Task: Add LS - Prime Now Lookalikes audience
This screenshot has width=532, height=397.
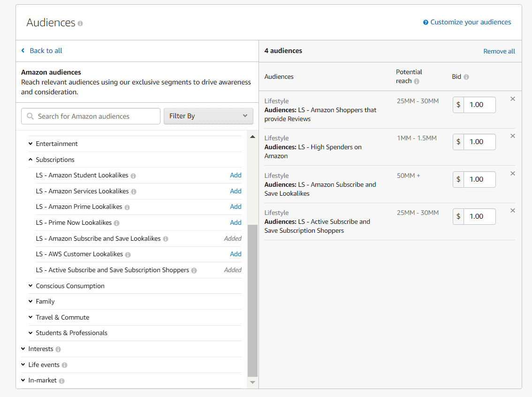Action: (x=236, y=222)
